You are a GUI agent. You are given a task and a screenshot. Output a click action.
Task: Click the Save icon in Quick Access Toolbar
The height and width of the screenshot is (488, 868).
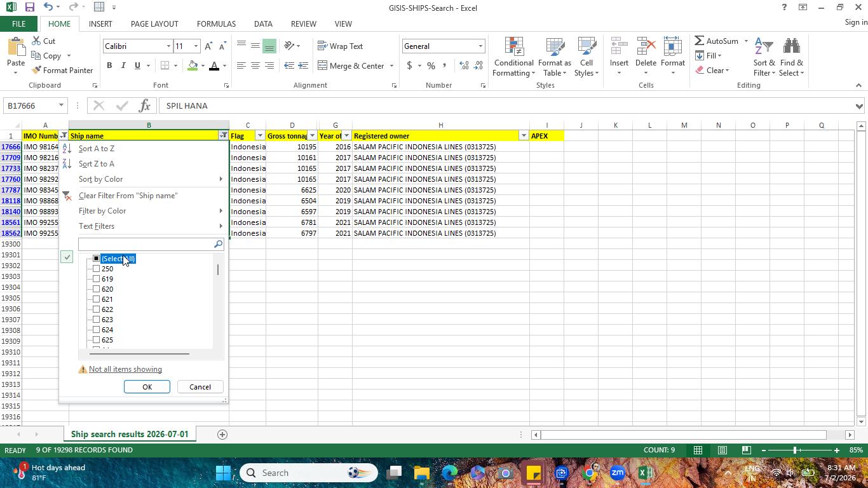(29, 8)
